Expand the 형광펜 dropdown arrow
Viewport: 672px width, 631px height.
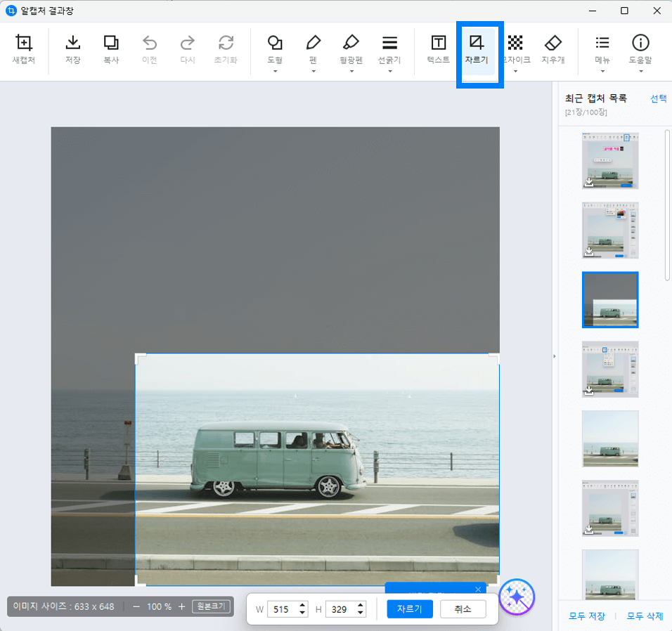tap(351, 71)
